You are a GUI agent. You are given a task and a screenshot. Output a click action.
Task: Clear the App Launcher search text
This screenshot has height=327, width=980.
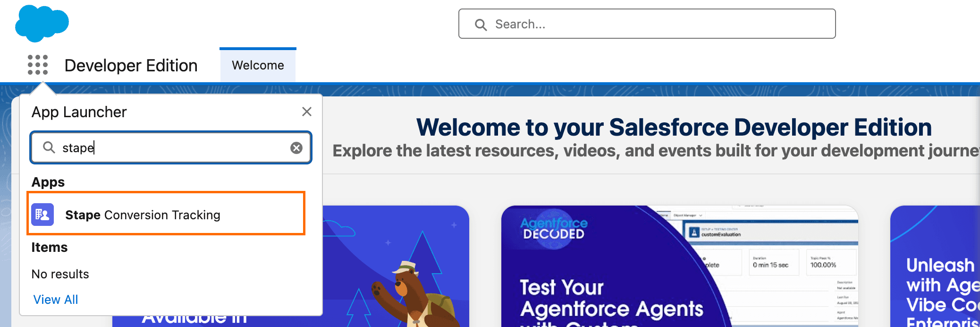[x=296, y=148]
